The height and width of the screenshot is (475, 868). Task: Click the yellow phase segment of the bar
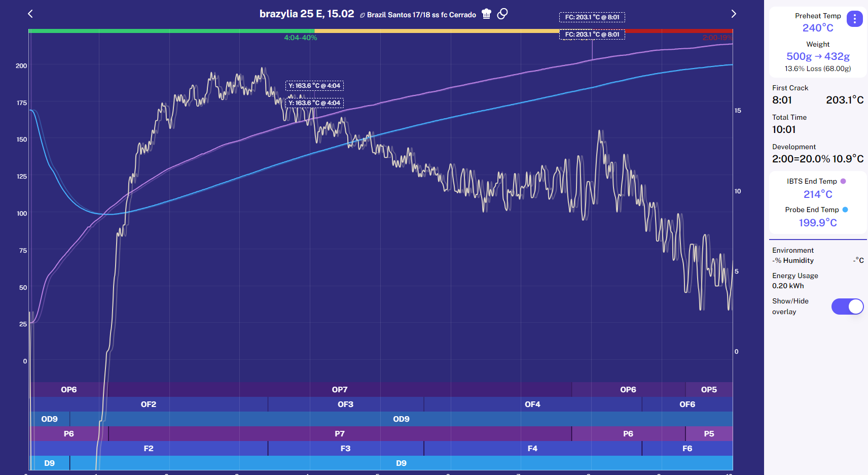(x=436, y=31)
